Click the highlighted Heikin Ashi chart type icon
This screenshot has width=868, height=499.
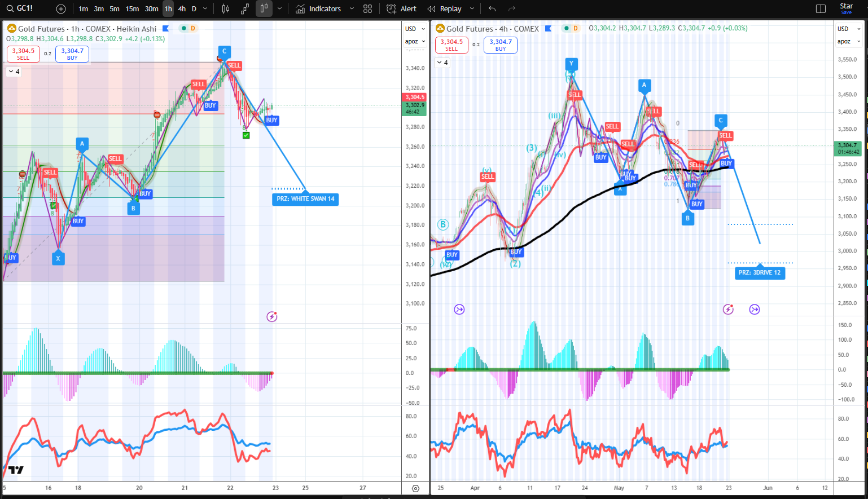[x=264, y=9]
